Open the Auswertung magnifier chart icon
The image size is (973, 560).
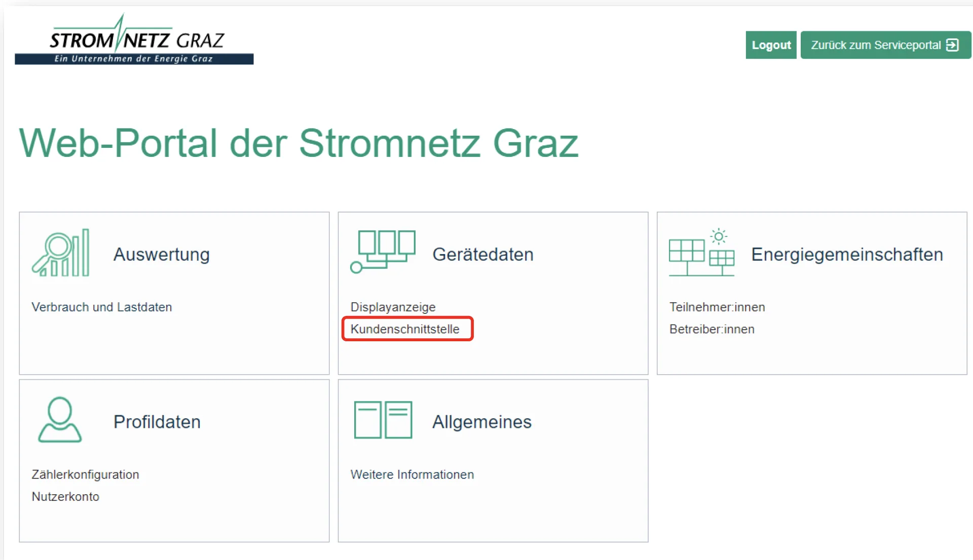tap(61, 253)
